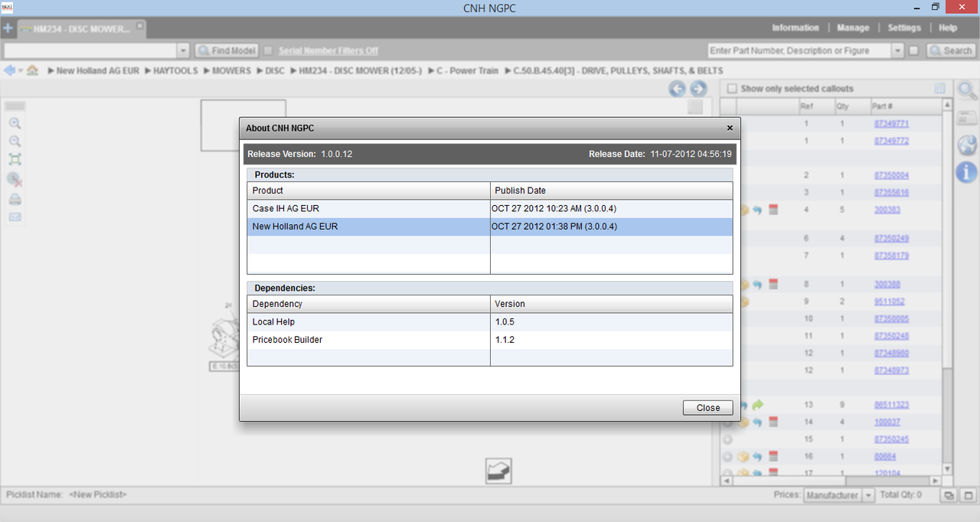The image size is (980, 522).
Task: Click the model entry input field
Action: coord(90,51)
